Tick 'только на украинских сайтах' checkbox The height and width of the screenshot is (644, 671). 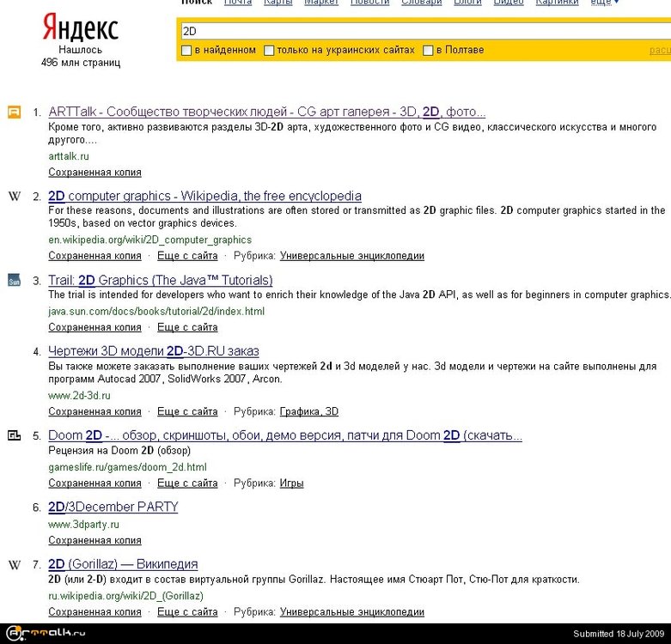tap(269, 51)
